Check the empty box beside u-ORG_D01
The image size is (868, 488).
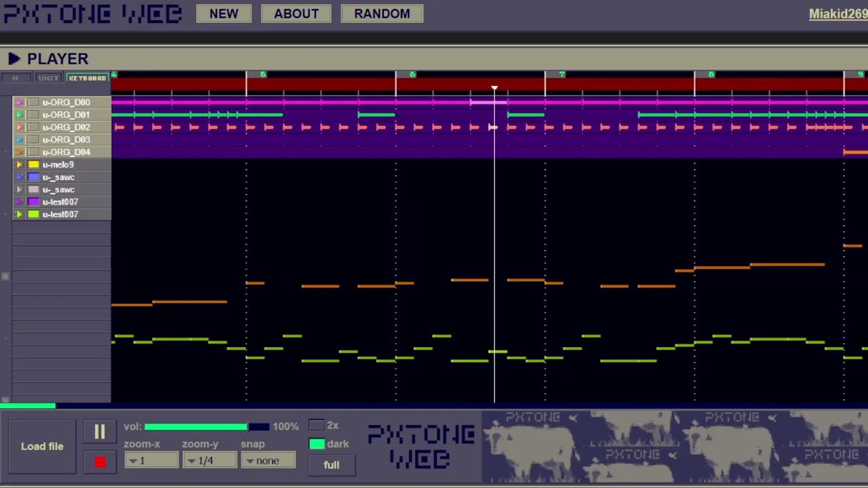[33, 115]
